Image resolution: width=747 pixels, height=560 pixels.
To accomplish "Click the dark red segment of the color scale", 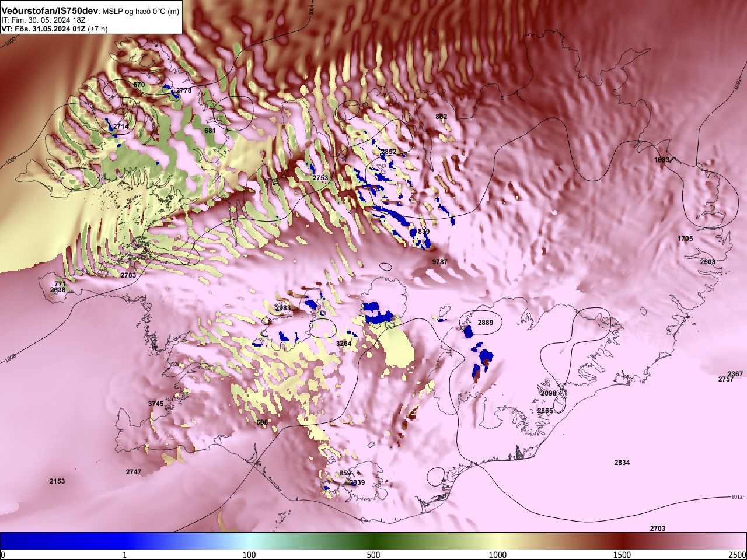I will 622,541.
